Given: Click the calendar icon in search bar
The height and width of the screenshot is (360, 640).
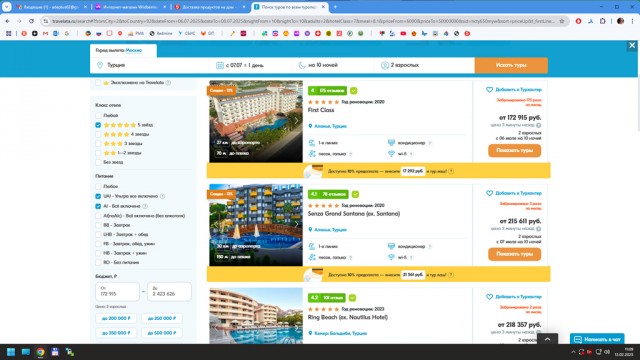Looking at the screenshot, I should click(x=220, y=65).
